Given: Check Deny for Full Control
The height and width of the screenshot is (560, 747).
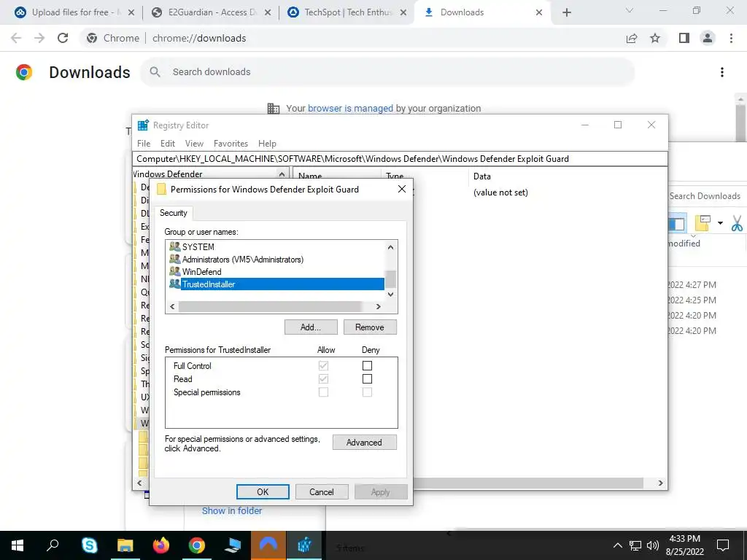Looking at the screenshot, I should tap(367, 366).
